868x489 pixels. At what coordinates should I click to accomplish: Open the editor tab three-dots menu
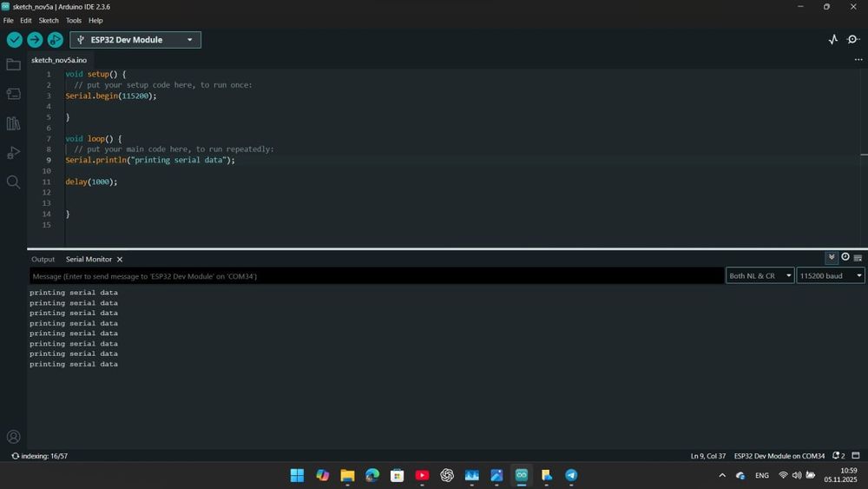858,60
